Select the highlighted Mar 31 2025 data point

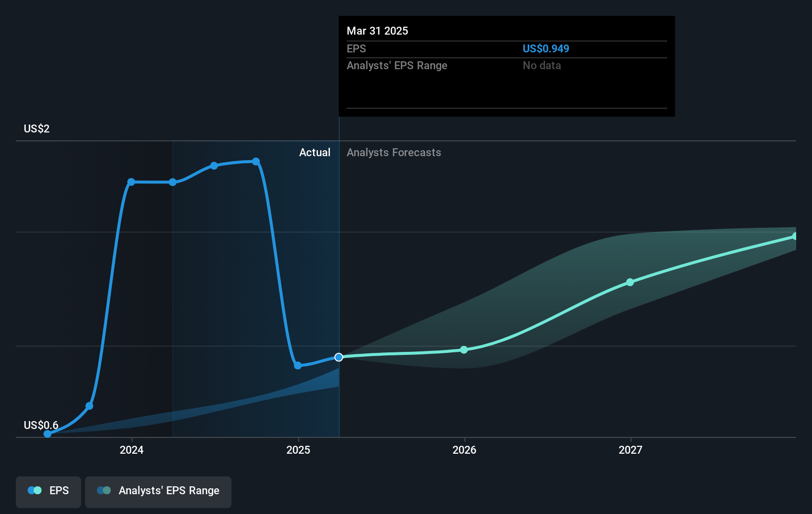coord(339,357)
